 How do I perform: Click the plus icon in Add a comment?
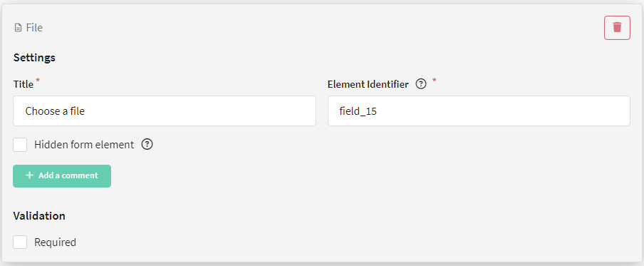click(29, 175)
